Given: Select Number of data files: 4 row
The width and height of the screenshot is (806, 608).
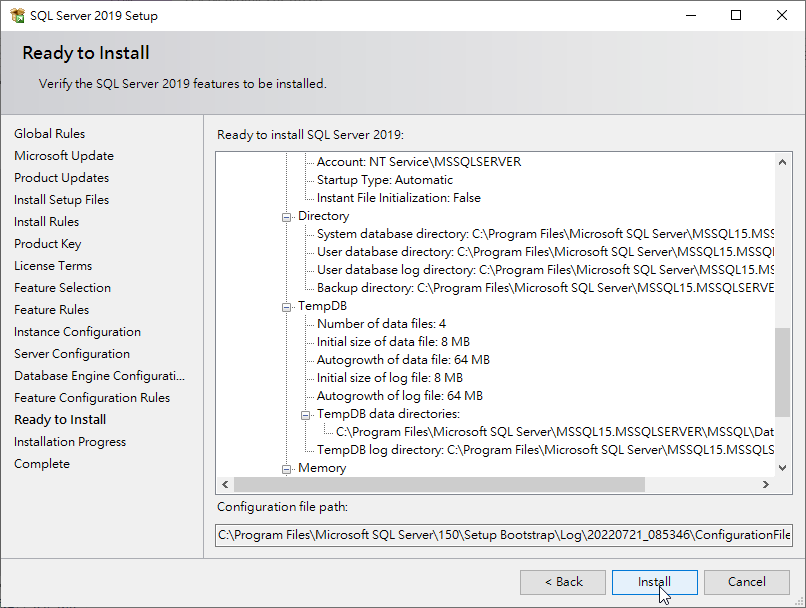Looking at the screenshot, I should point(381,324).
